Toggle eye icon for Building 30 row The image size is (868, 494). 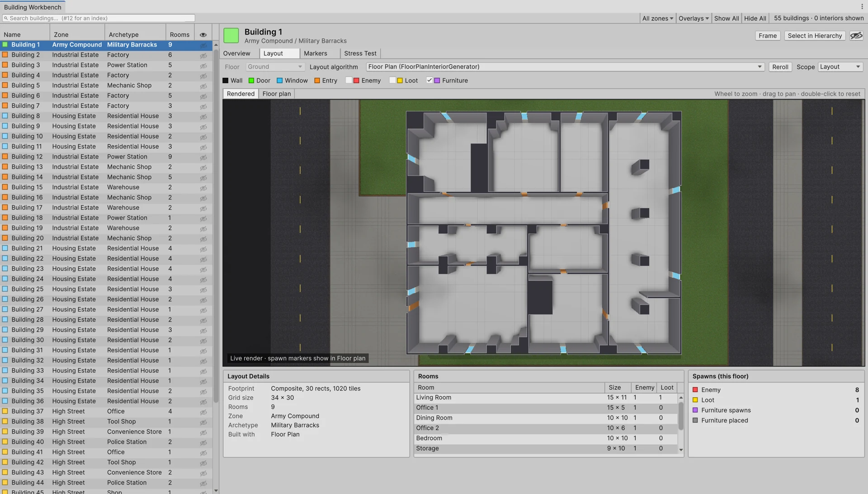[x=203, y=340]
